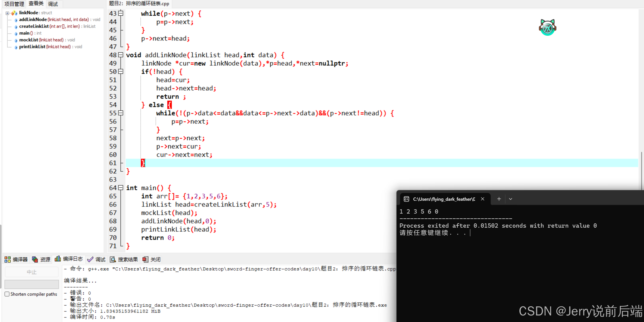
Task: Click the compile log bar-chart icon
Action: coord(58,259)
